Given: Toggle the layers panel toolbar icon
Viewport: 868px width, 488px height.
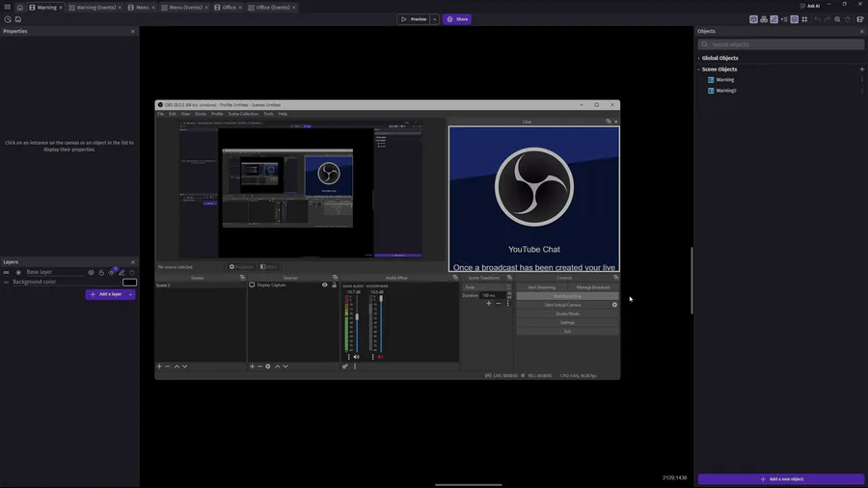Looking at the screenshot, I should tap(795, 19).
